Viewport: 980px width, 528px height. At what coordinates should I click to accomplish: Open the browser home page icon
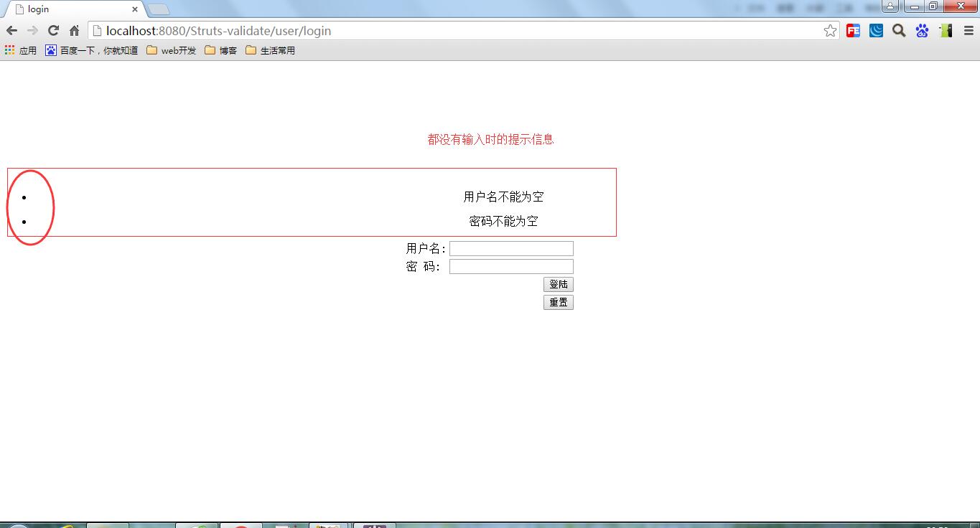coord(74,30)
